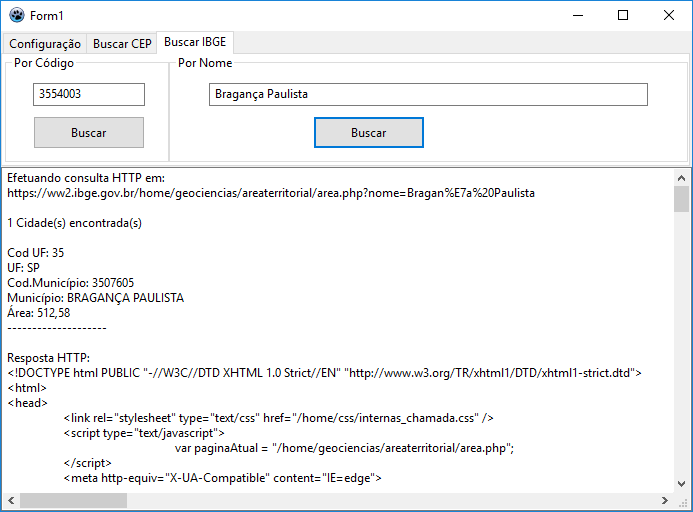693x512 pixels.
Task: Click the meta http-equiv X-UA-Compatible line
Action: (x=222, y=478)
